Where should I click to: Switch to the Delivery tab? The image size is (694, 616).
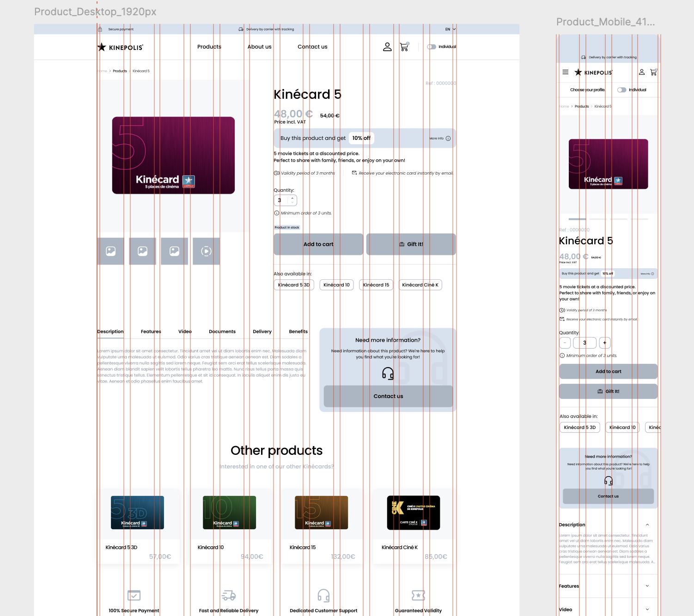coord(262,332)
